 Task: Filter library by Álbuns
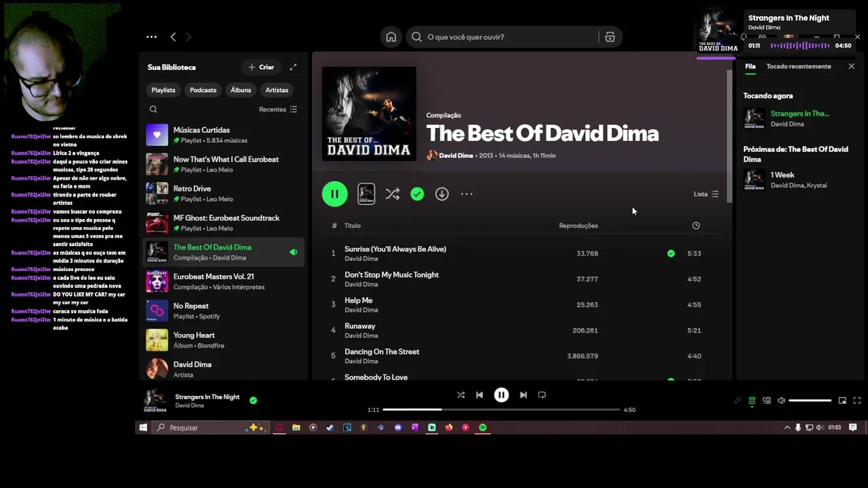[x=241, y=90]
